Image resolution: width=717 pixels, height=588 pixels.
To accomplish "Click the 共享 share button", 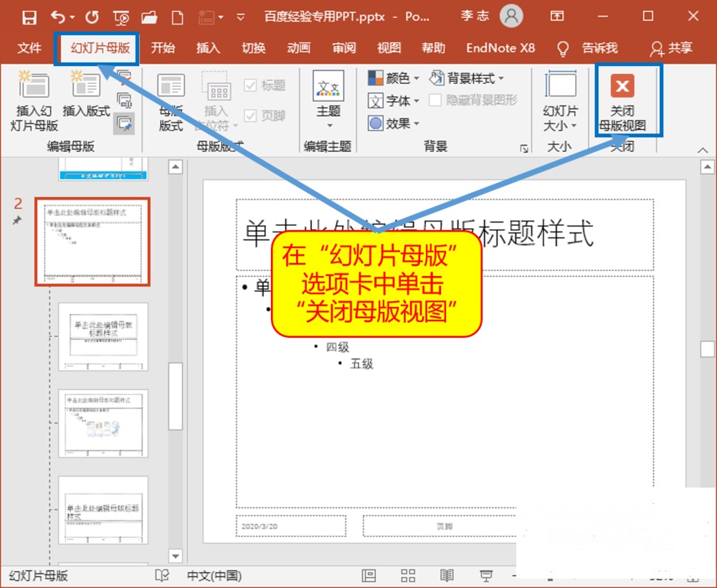I will [x=671, y=47].
